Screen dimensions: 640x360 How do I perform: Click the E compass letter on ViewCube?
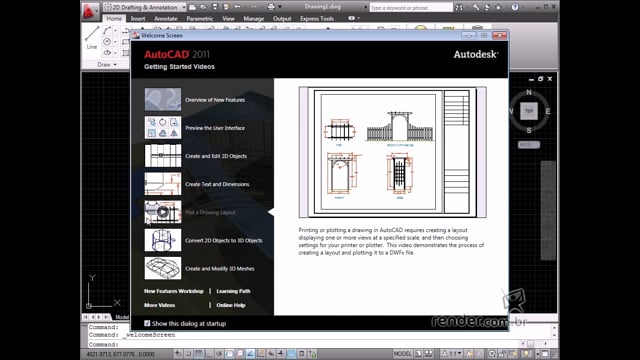(548, 111)
